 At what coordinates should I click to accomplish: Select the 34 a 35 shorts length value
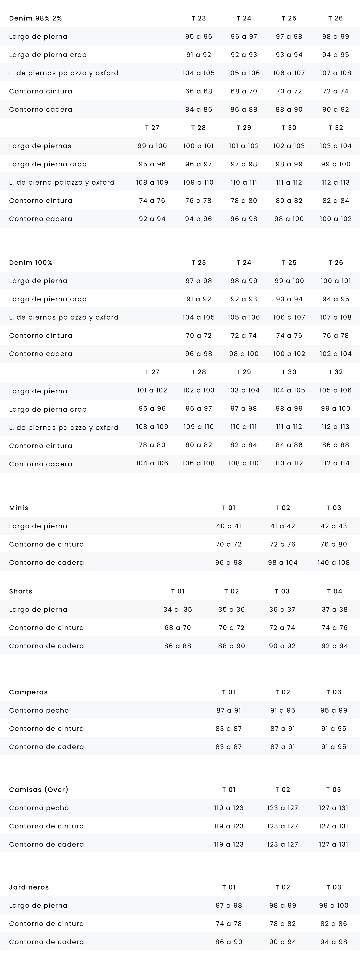[177, 609]
